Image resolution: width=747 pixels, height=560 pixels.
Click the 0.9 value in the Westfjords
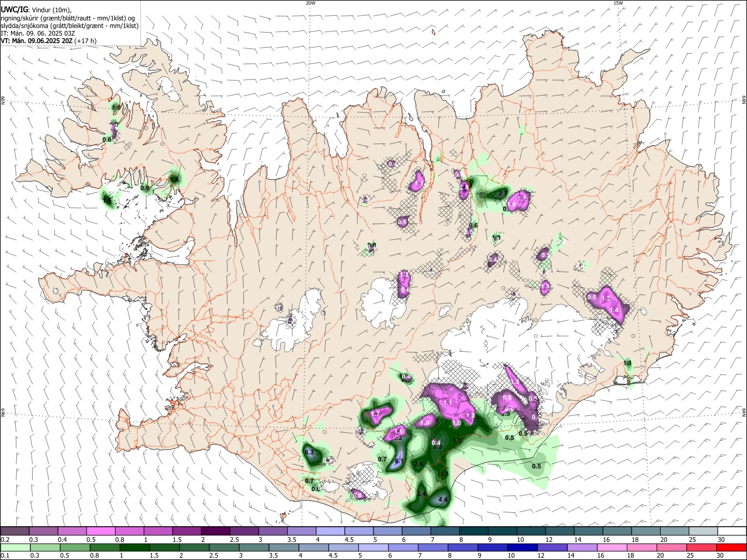point(145,188)
